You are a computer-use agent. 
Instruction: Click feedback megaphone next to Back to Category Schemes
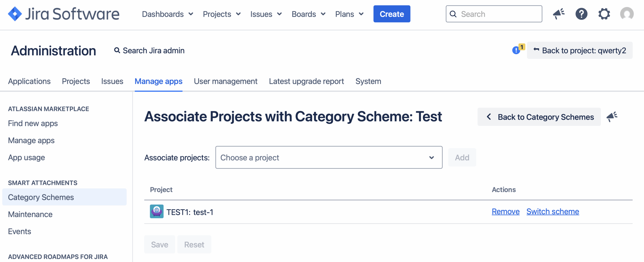[x=612, y=117]
